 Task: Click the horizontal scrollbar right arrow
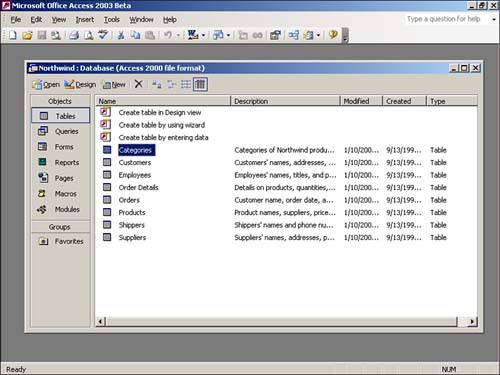tap(472, 322)
